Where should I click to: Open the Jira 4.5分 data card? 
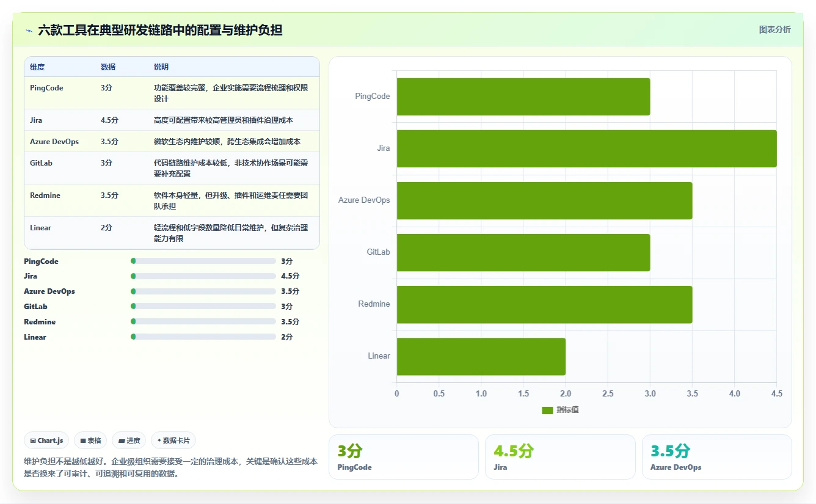[x=560, y=457]
